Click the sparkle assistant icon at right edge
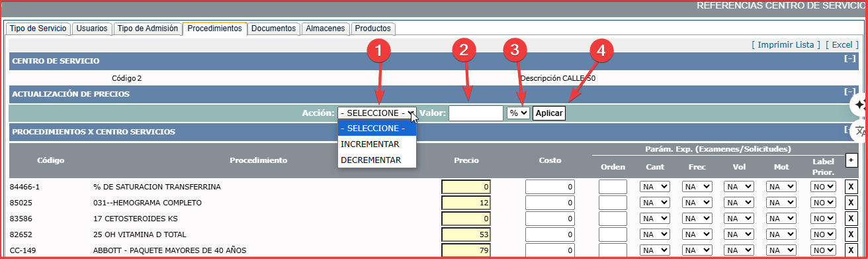Screen dimensions: 868x259 859,104
